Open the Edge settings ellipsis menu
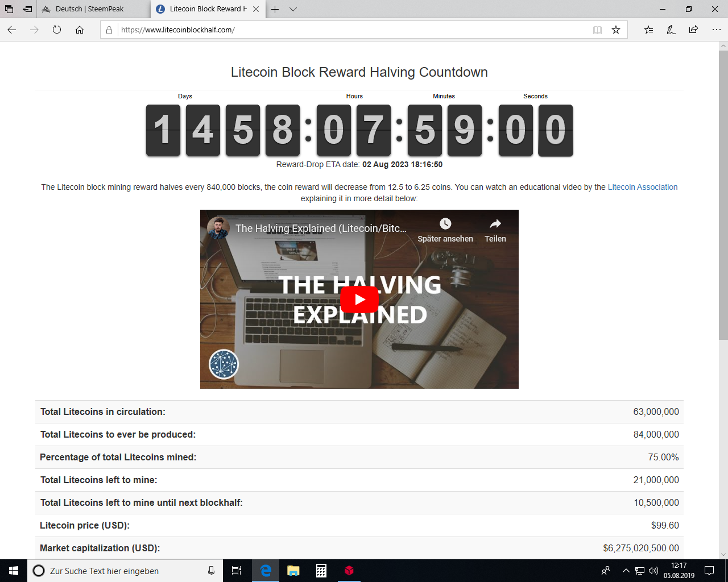Viewport: 728px width, 582px height. (716, 30)
